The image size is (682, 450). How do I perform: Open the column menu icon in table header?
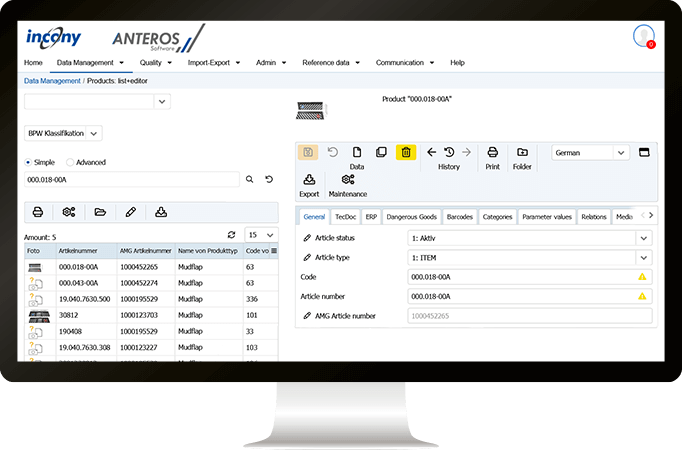(x=274, y=251)
